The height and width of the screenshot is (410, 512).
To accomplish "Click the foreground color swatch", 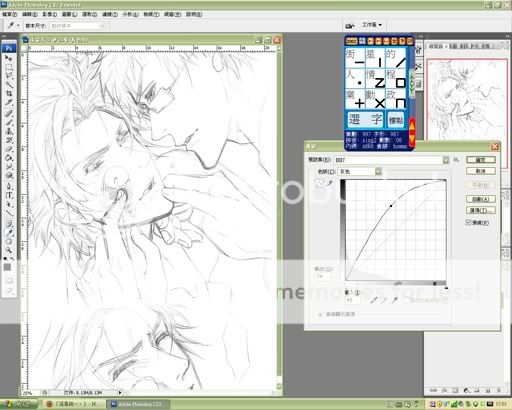I will click(x=7, y=267).
